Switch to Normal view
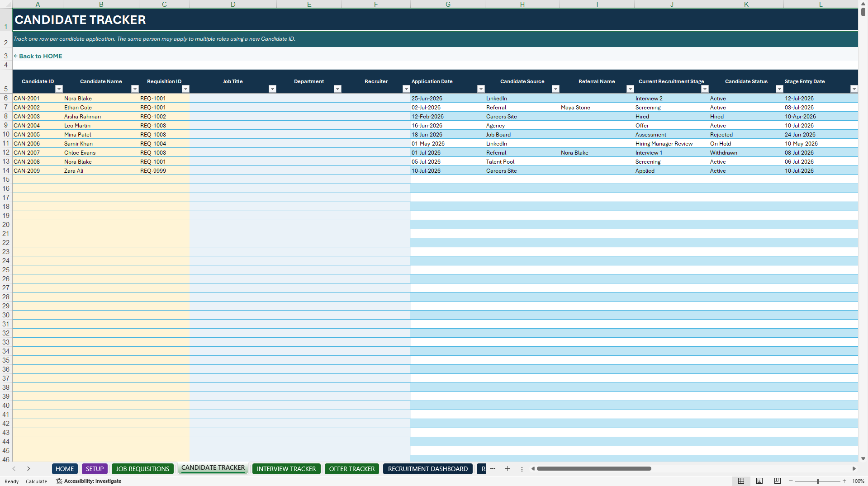 [x=741, y=481]
